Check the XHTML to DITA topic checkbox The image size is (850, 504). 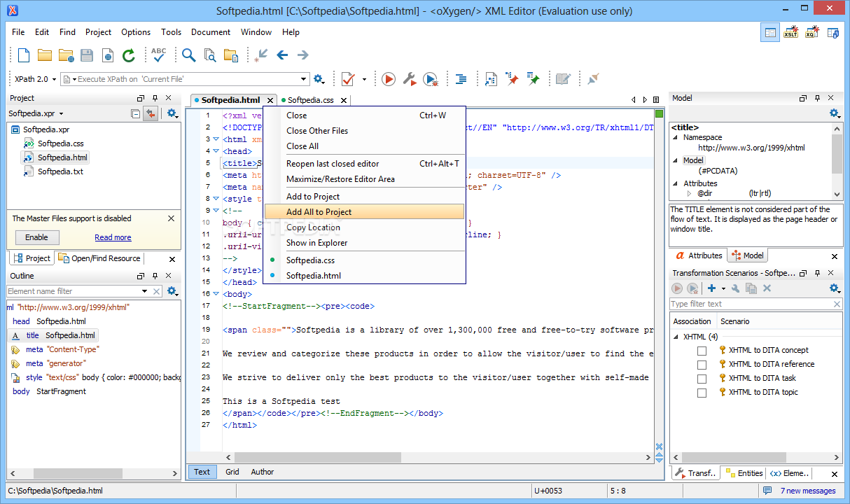tap(702, 393)
